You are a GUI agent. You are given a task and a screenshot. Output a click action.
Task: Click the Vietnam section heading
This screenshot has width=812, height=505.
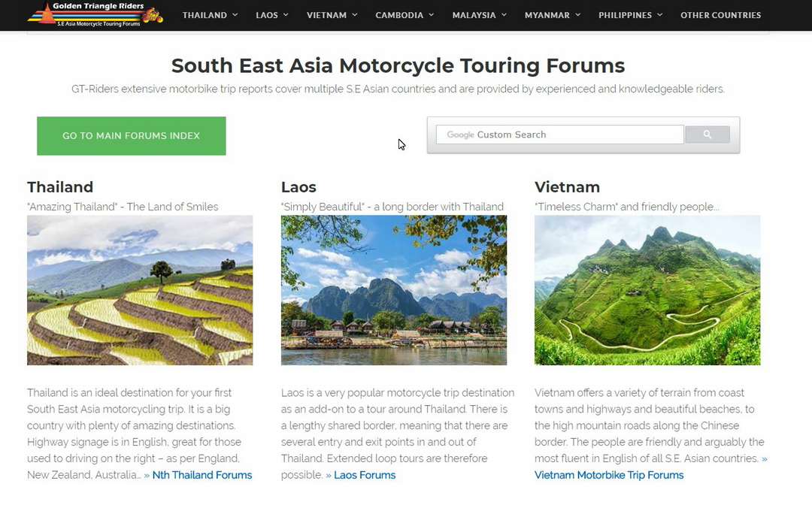click(567, 187)
